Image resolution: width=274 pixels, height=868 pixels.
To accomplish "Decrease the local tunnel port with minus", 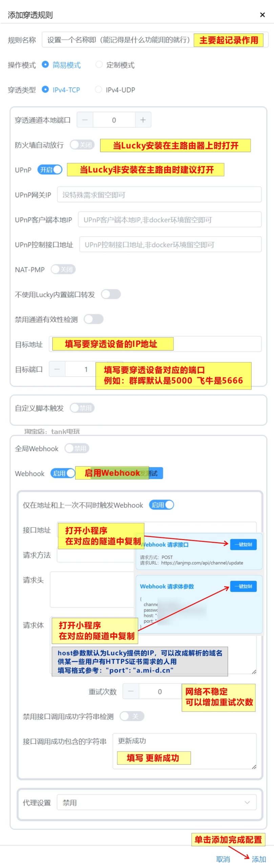I will [85, 120].
